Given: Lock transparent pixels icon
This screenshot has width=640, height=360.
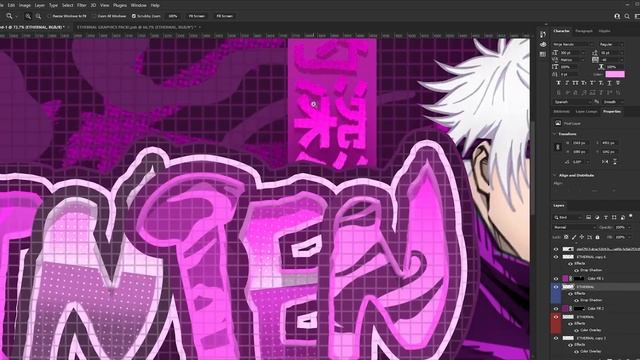Looking at the screenshot, I should click(x=566, y=237).
